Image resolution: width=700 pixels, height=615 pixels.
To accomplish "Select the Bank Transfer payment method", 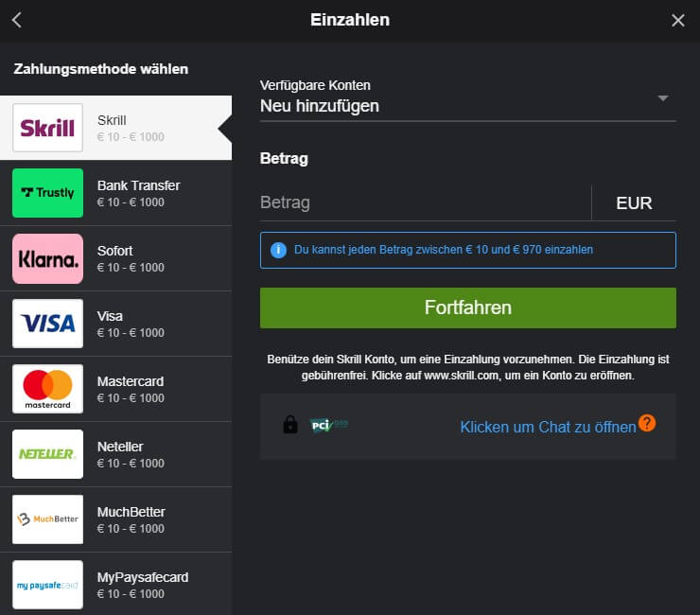I will 116,193.
